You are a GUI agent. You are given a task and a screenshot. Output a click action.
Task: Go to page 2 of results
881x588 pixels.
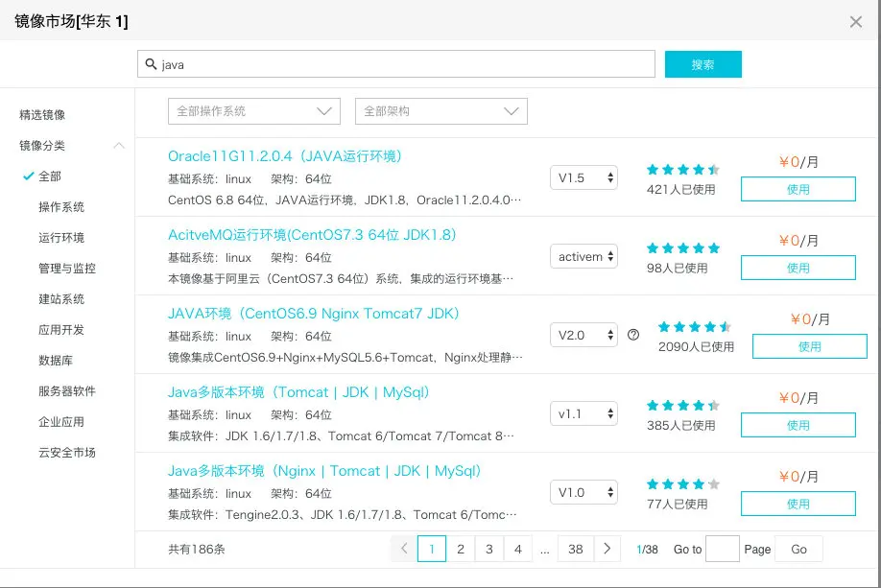coord(461,549)
